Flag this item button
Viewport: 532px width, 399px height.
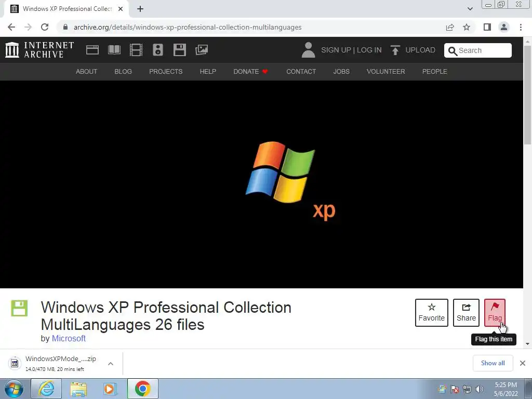tap(495, 313)
